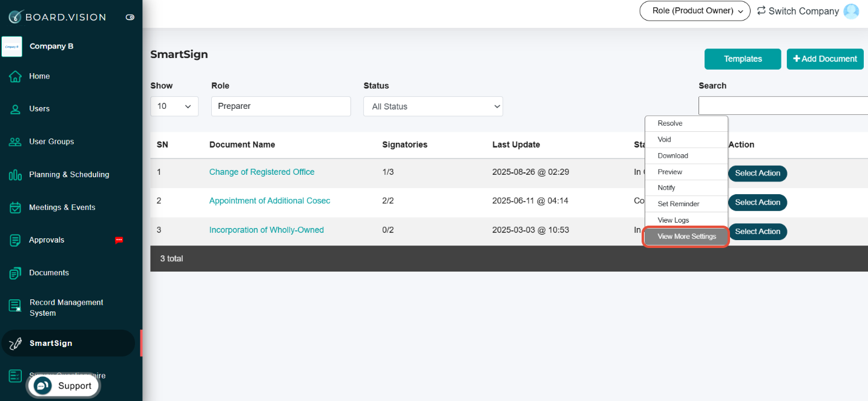Open the Users icon in sidebar

click(15, 109)
